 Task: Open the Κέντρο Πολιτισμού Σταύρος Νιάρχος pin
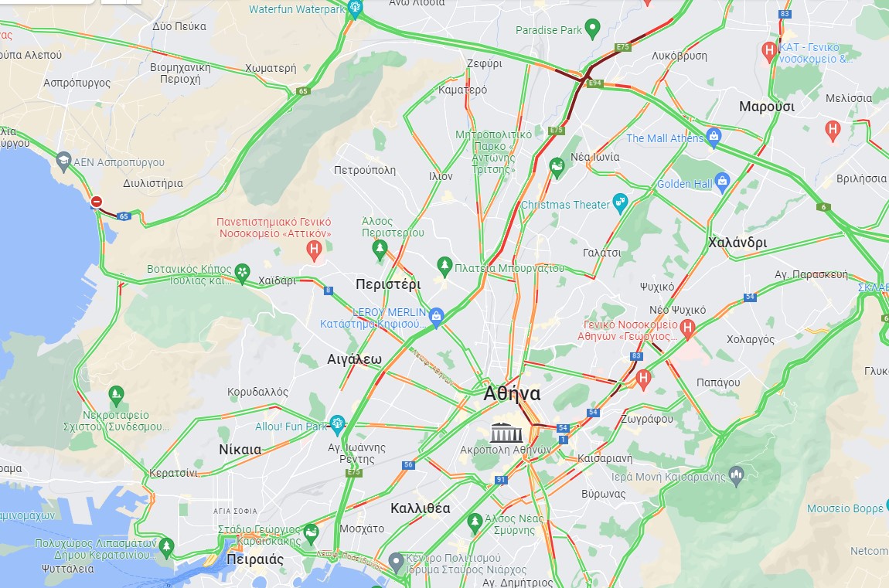point(397,563)
